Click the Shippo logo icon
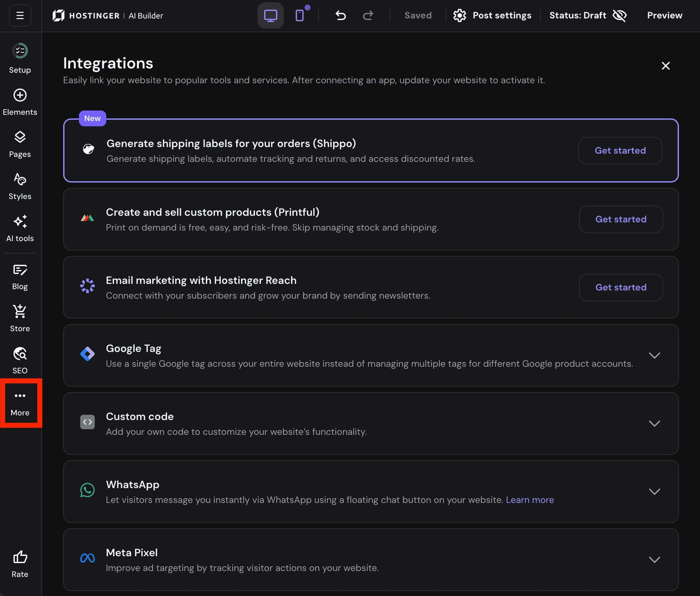Viewport: 700px width, 596px height. [88, 149]
